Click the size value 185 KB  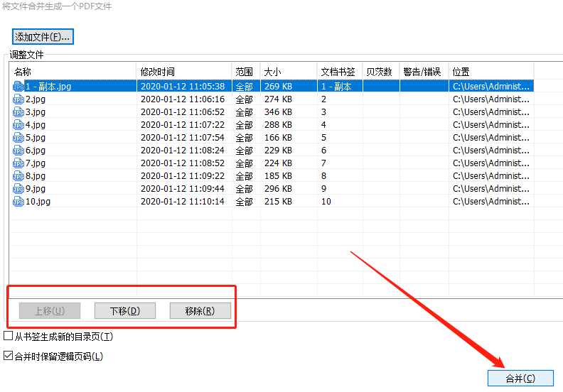tap(278, 176)
